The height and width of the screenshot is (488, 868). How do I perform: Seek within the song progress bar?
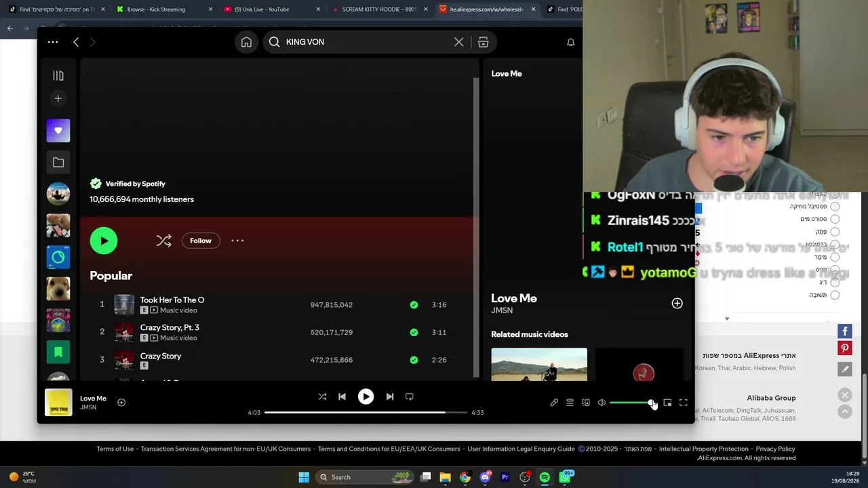tap(366, 412)
